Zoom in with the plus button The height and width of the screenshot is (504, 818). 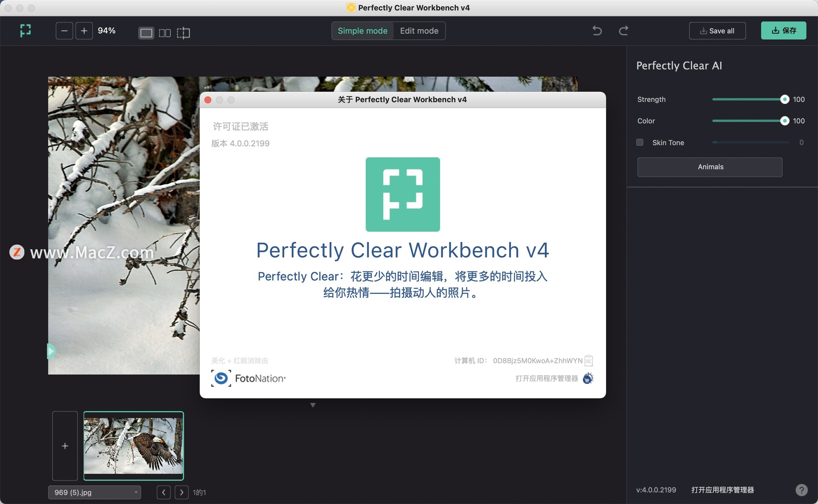[84, 31]
